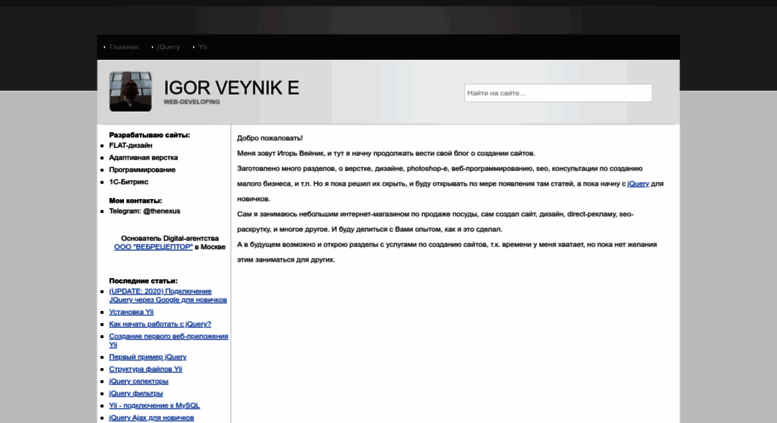Open article '(UPDATE: 2020) Подключение JQuery через Google'
The height and width of the screenshot is (423, 777).
[x=167, y=296]
